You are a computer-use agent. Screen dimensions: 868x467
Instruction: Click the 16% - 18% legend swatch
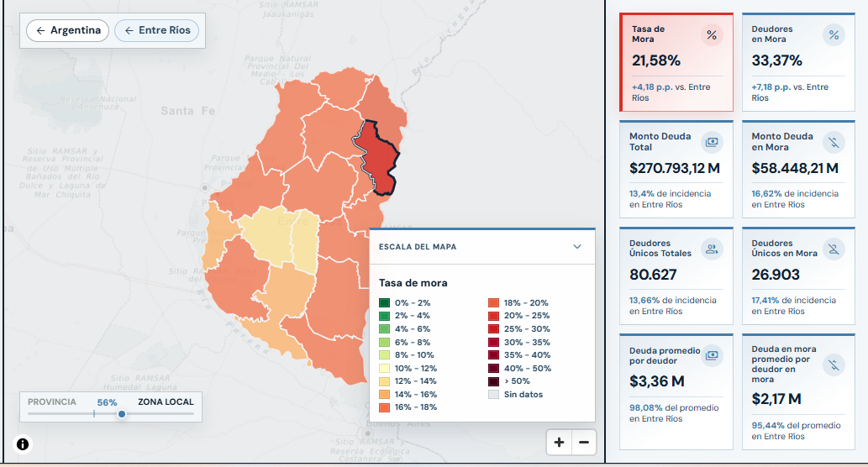[384, 407]
